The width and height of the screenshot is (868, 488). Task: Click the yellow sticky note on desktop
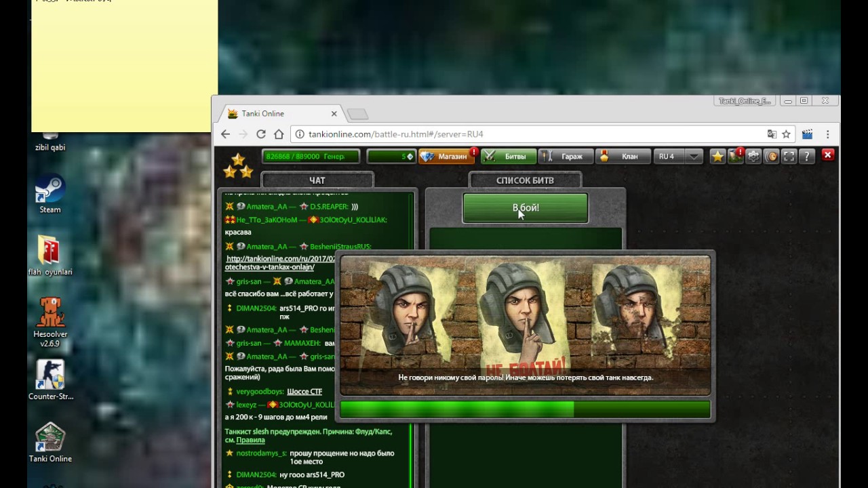click(x=125, y=66)
